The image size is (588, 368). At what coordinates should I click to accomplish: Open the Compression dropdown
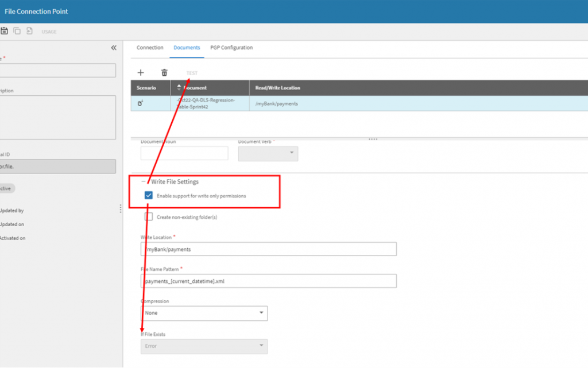[x=204, y=313]
